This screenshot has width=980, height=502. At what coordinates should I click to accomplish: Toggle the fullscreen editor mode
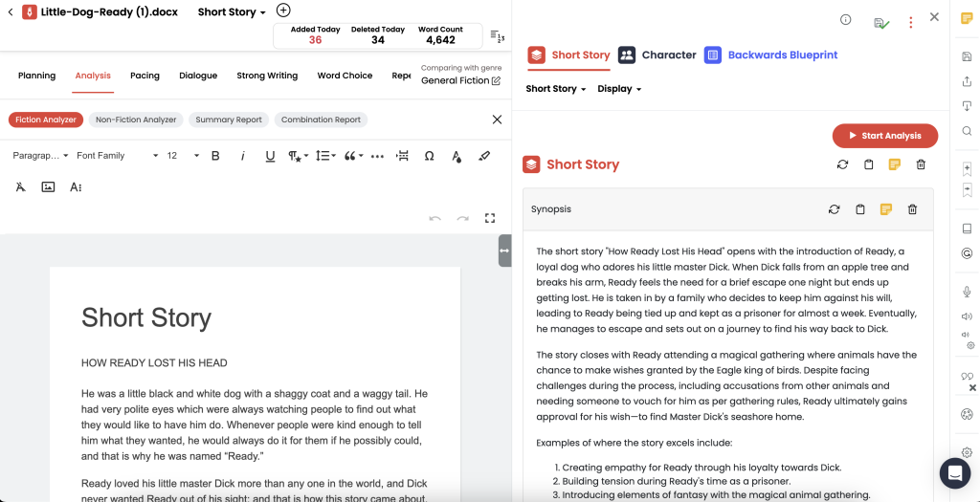(x=490, y=218)
